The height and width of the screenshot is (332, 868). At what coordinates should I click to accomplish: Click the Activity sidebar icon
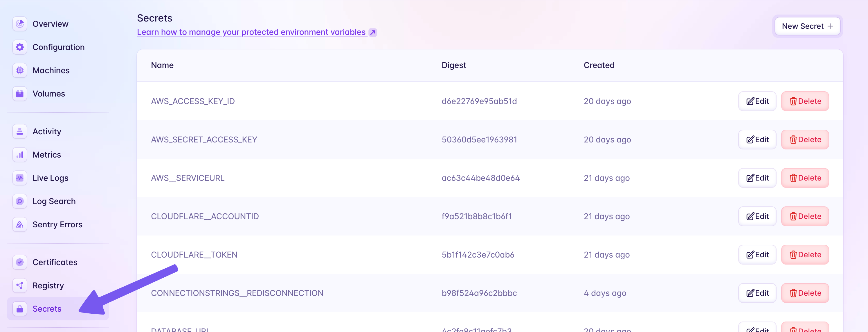[x=20, y=132]
